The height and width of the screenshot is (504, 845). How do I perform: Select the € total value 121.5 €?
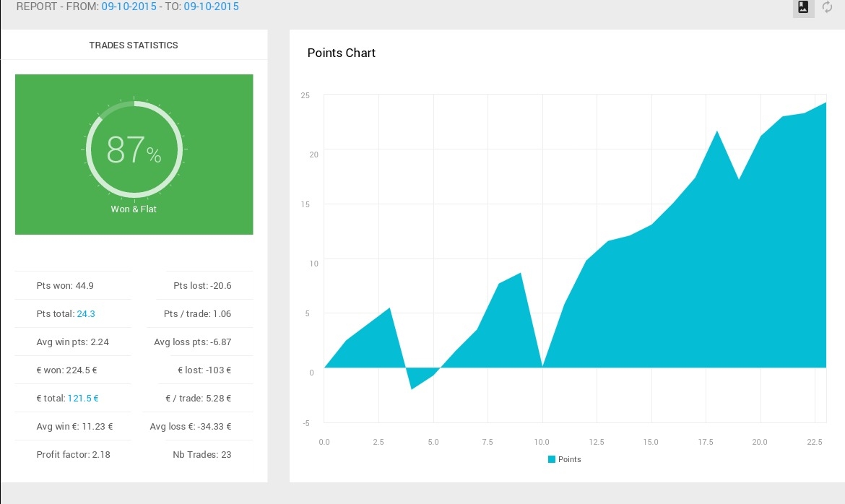pyautogui.click(x=83, y=399)
